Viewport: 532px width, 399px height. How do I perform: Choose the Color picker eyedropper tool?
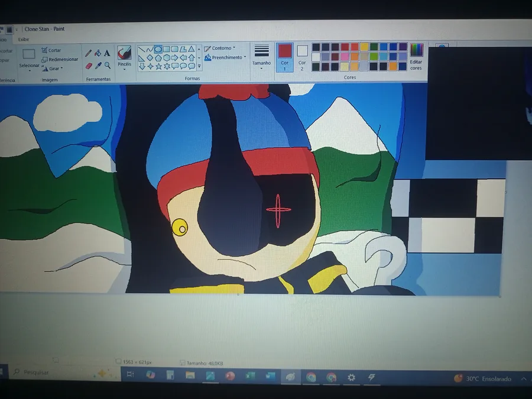point(98,66)
